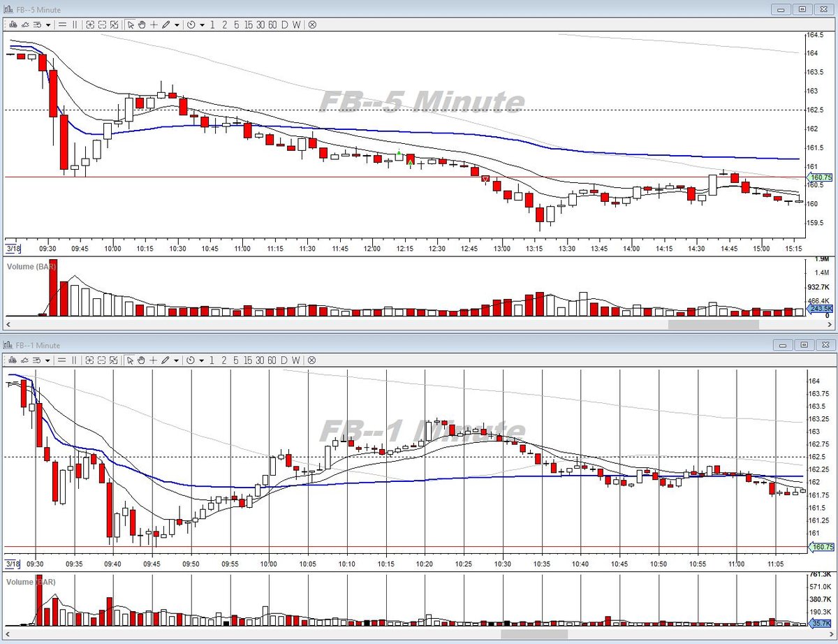The width and height of the screenshot is (838, 644).
Task: Click 243.5K volume marker in FB--5 Minute chart
Action: click(x=821, y=308)
